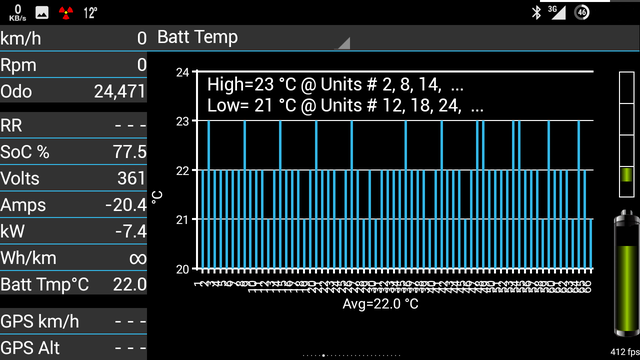Select the SoC % 77.5 row
The image size is (640, 360).
pos(73,152)
